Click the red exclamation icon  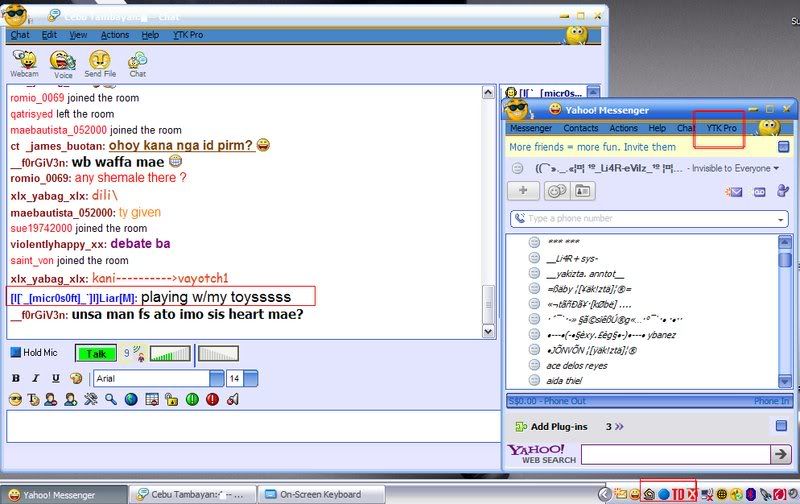pos(213,399)
